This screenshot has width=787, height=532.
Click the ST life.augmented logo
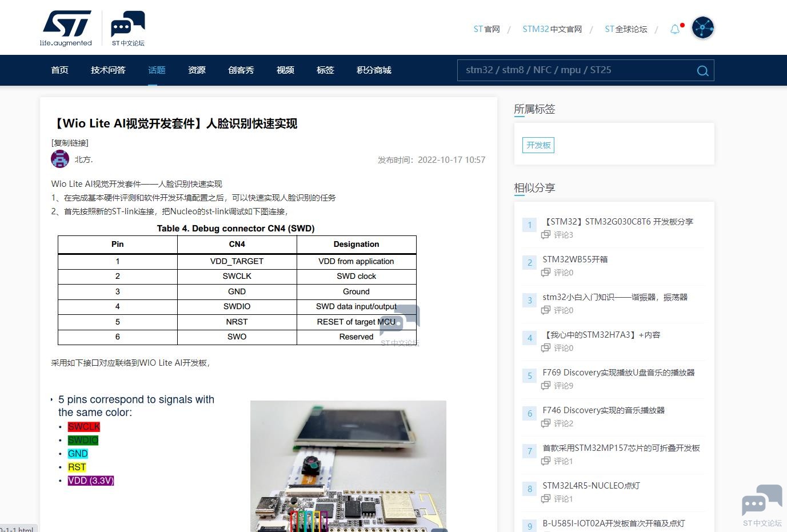point(66,28)
